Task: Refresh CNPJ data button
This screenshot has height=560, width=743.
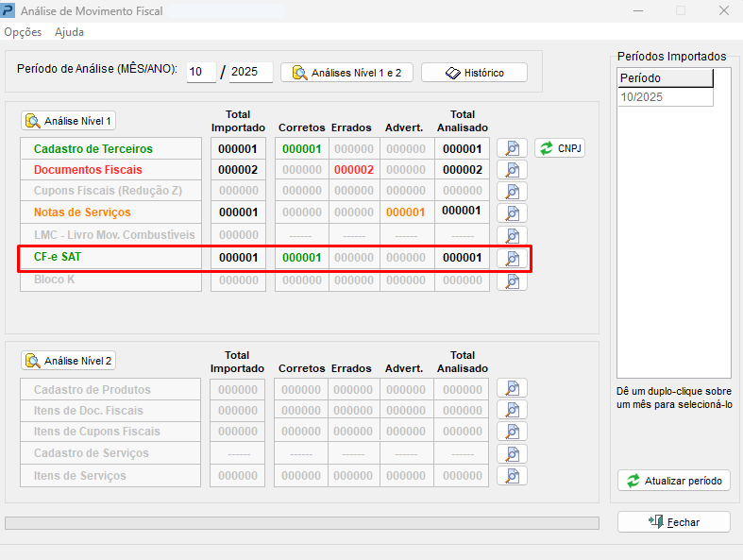Action: [x=560, y=148]
